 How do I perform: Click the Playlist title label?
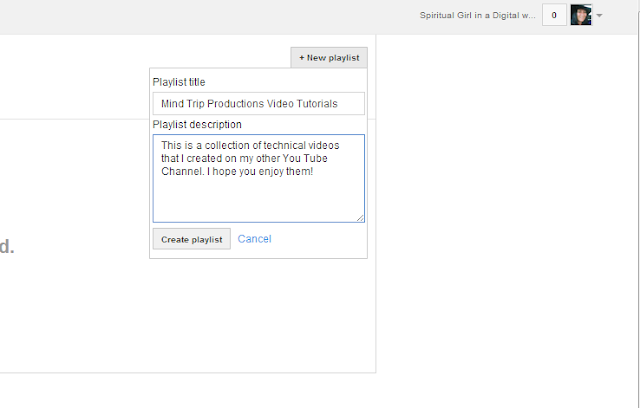(x=179, y=82)
